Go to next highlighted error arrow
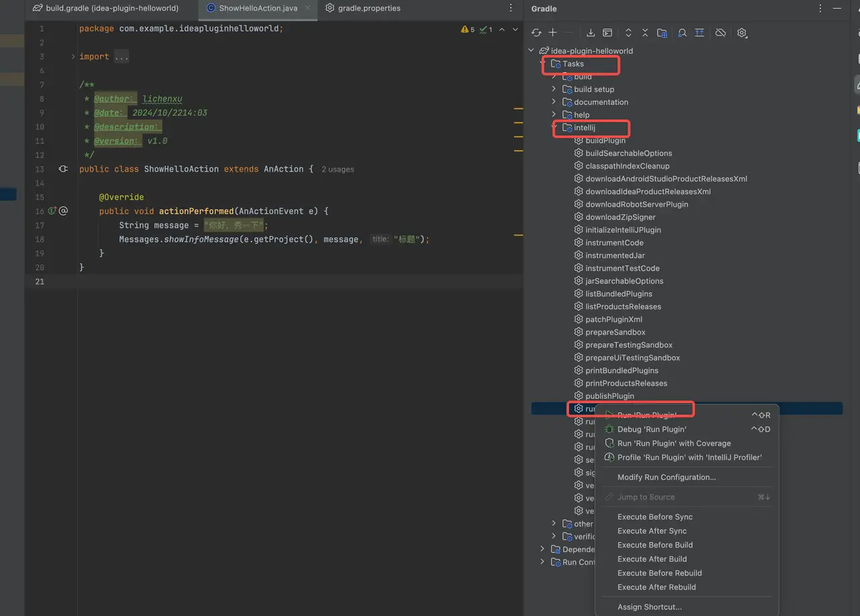Image resolution: width=860 pixels, height=616 pixels. (x=515, y=30)
